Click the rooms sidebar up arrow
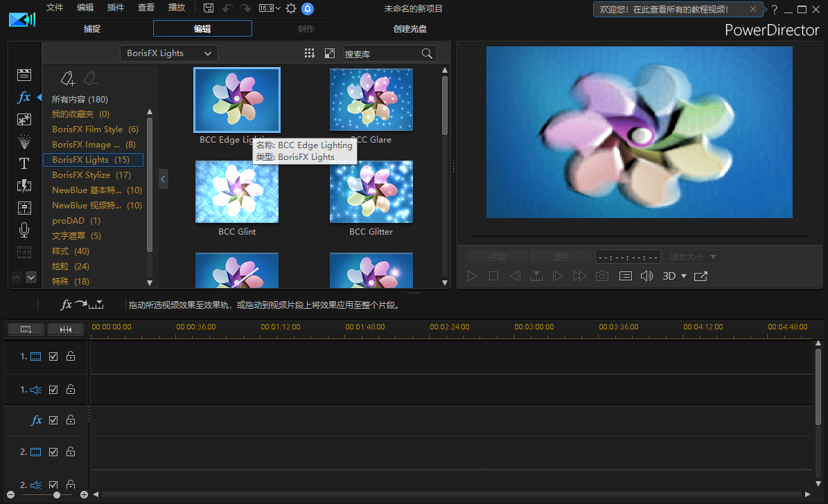Image resolution: width=828 pixels, height=504 pixels. pyautogui.click(x=17, y=277)
